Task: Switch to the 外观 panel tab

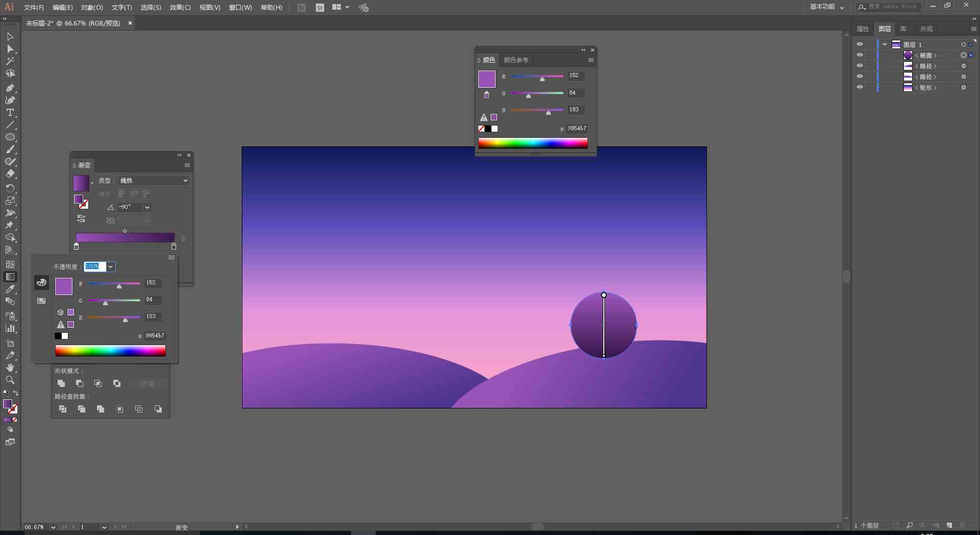Action: pyautogui.click(x=926, y=29)
